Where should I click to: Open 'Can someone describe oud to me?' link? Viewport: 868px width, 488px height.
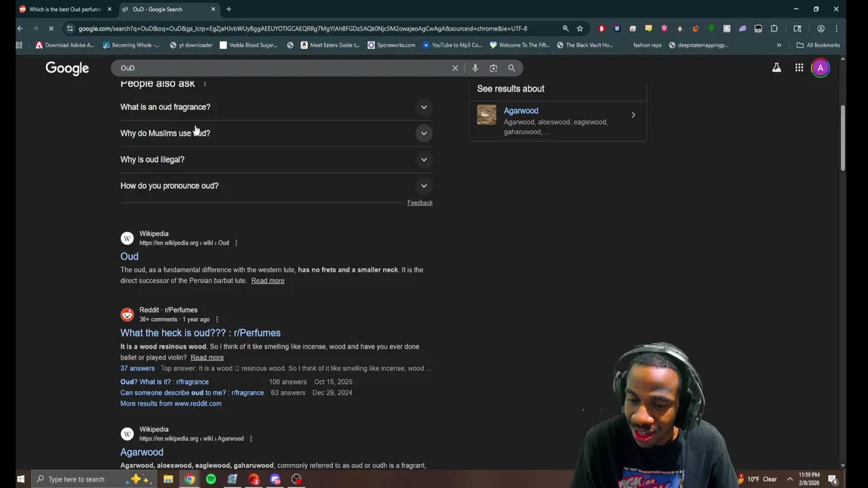(192, 392)
